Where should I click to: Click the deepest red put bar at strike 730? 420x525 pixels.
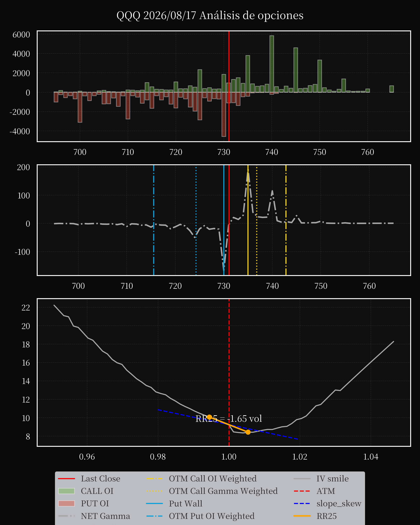click(224, 114)
